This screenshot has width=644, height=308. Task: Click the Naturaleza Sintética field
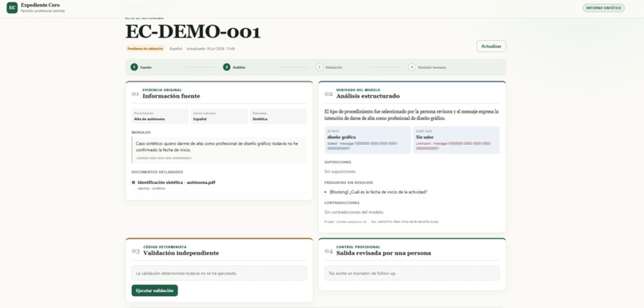tap(278, 116)
